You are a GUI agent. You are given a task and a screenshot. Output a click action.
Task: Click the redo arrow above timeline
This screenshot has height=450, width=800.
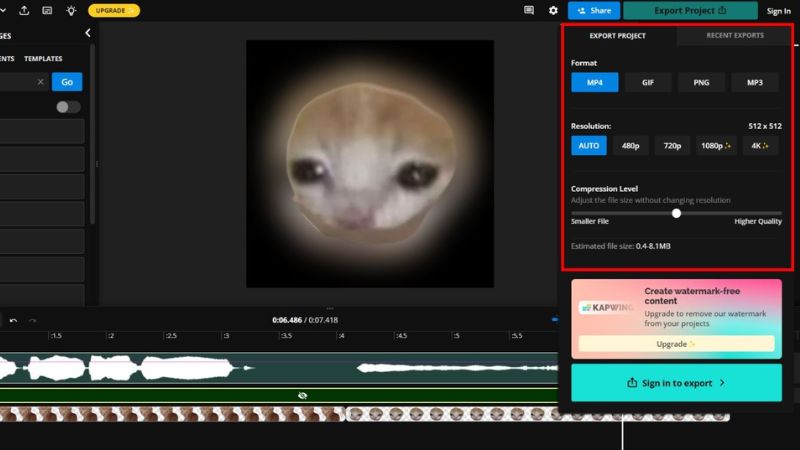click(32, 320)
